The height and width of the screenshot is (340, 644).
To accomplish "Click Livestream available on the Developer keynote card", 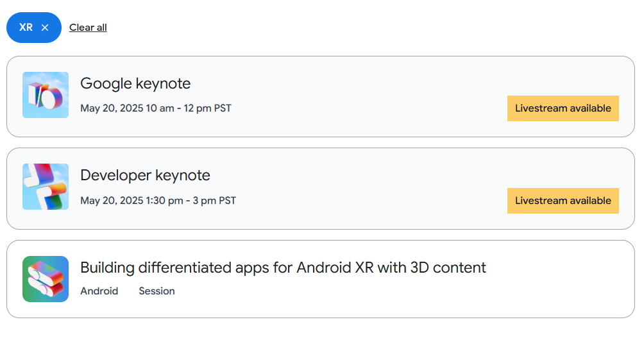I will [x=563, y=201].
